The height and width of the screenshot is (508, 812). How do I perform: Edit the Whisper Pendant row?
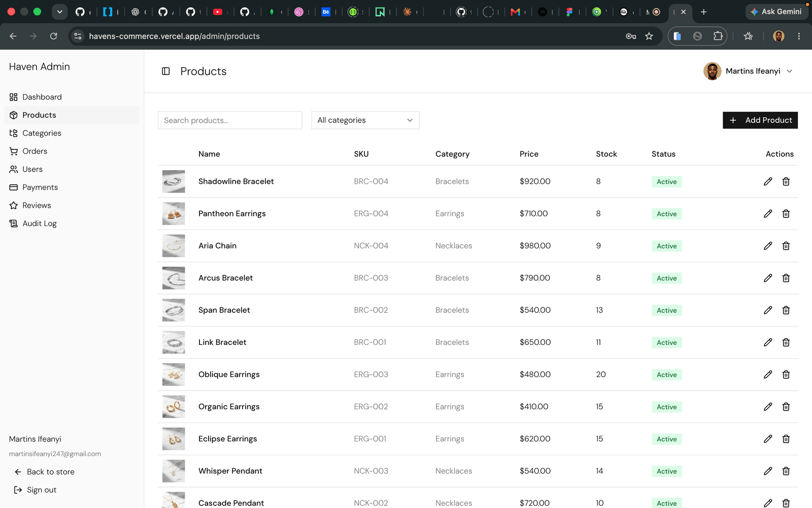pyautogui.click(x=768, y=471)
